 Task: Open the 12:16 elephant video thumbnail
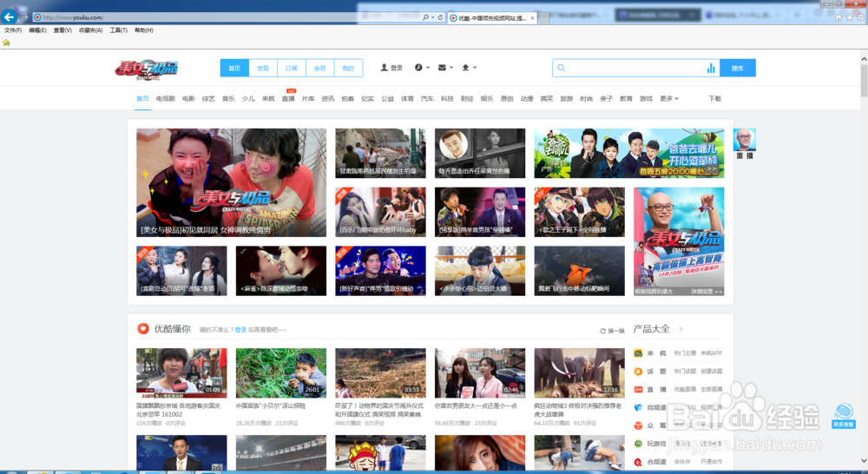pos(580,372)
